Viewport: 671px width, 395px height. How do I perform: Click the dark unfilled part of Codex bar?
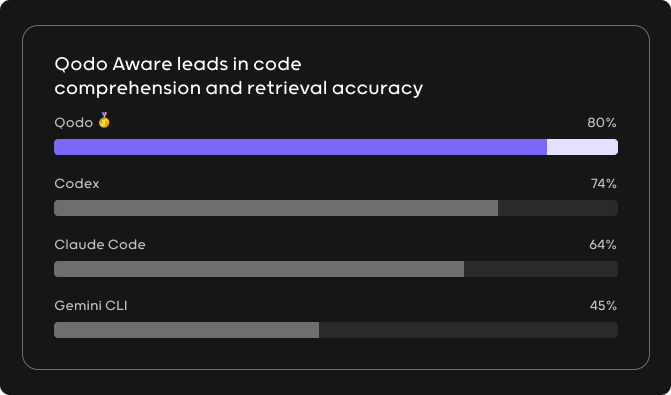click(558, 208)
